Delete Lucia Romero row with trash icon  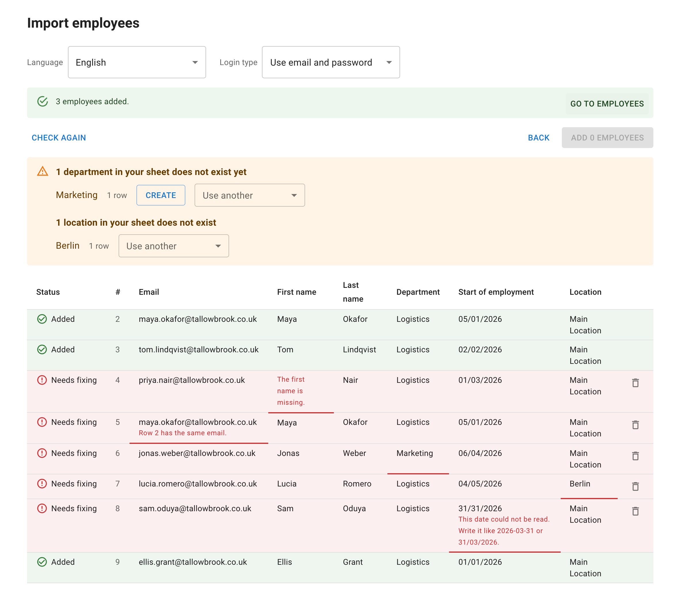point(635,486)
